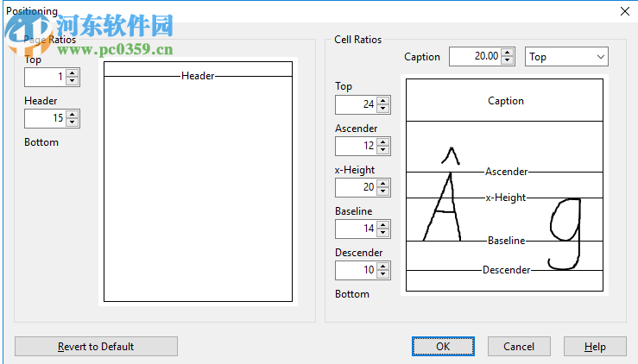Viewport: 638px width, 364px height.
Task: Click the Header input field showing 15
Action: pos(46,118)
